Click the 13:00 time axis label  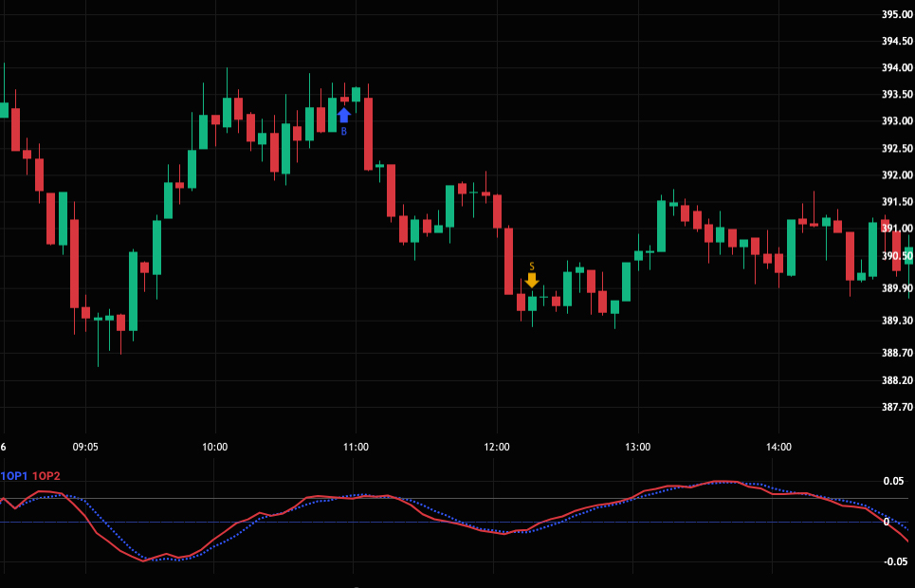click(638, 447)
